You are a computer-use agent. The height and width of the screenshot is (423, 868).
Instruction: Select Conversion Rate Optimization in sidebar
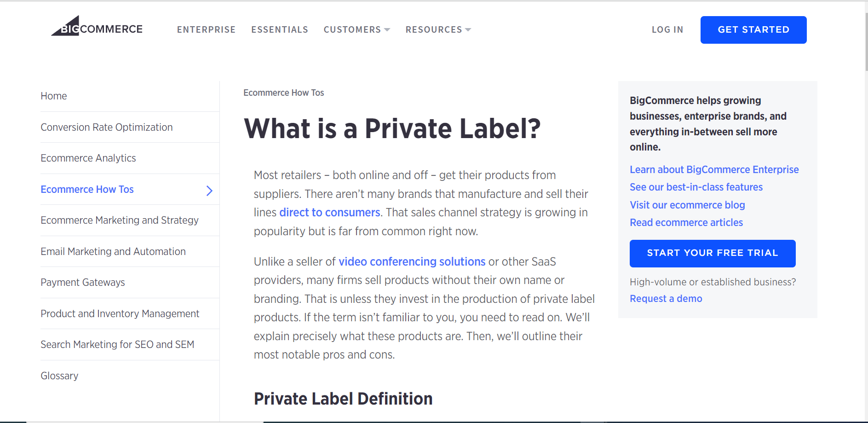pos(107,127)
